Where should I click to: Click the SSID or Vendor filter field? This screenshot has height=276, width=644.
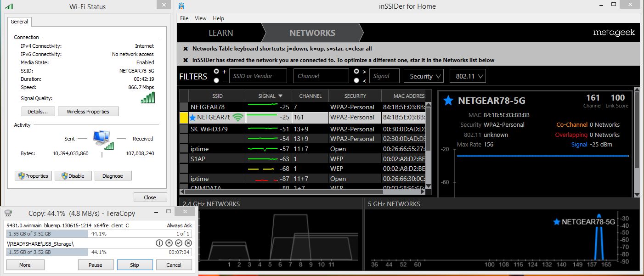coord(258,76)
